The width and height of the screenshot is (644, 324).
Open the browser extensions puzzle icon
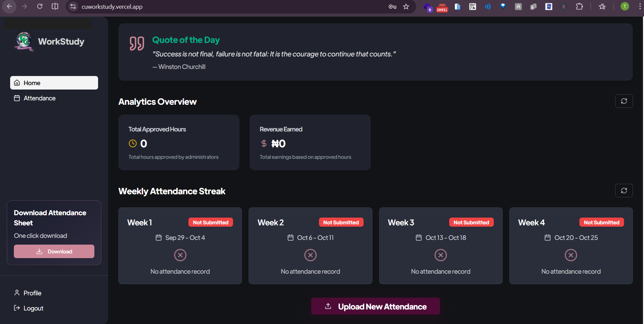pyautogui.click(x=579, y=6)
